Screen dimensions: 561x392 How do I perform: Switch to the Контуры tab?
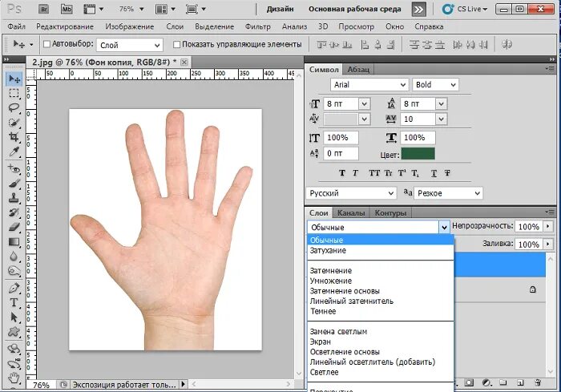tap(390, 212)
